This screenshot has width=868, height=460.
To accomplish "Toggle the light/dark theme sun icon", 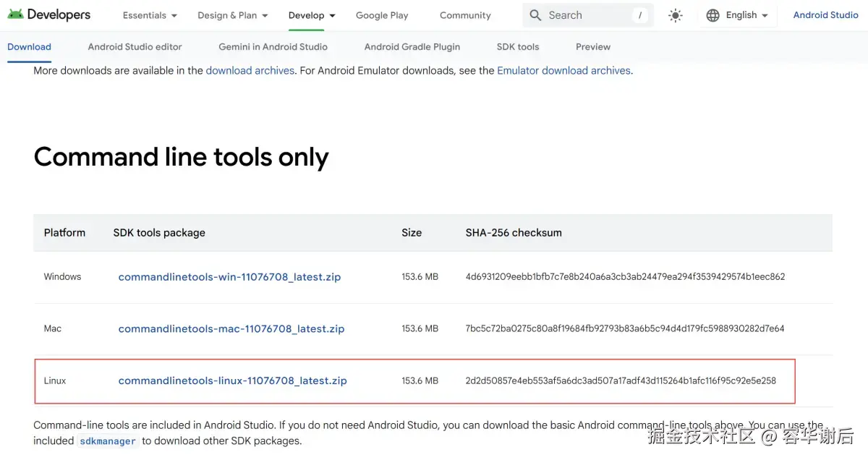I will [x=676, y=15].
